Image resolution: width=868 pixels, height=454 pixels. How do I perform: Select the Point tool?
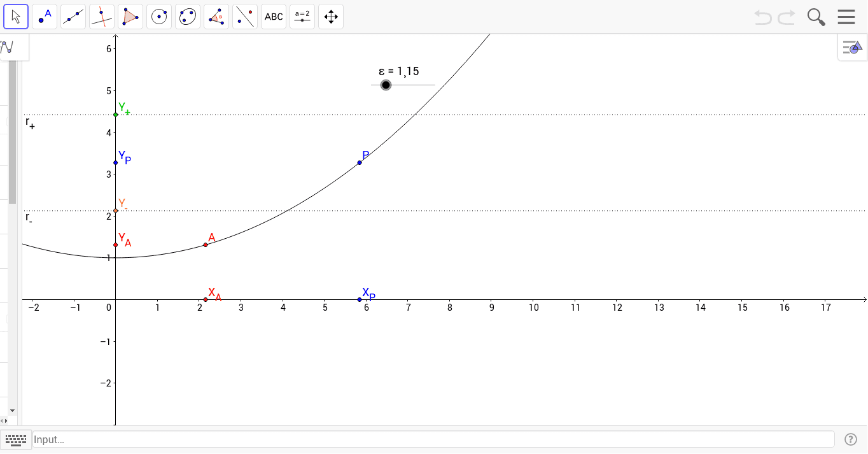[x=45, y=17]
